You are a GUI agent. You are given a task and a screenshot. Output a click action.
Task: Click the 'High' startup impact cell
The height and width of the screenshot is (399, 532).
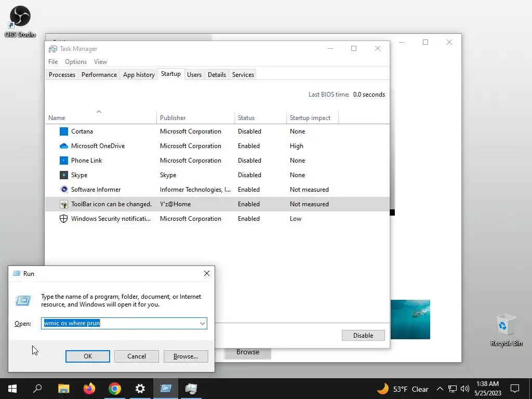297,146
